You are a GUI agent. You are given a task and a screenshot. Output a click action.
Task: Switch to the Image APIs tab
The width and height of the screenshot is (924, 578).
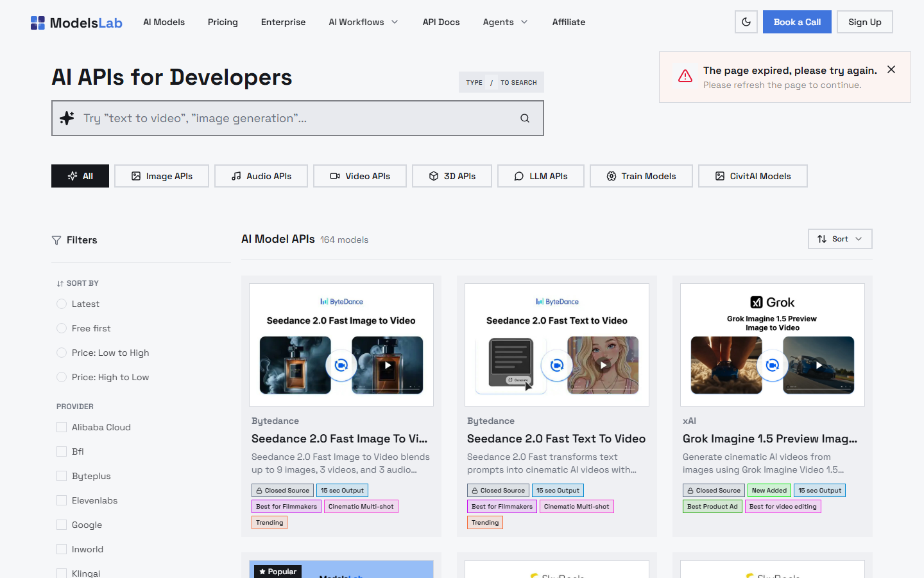click(162, 176)
